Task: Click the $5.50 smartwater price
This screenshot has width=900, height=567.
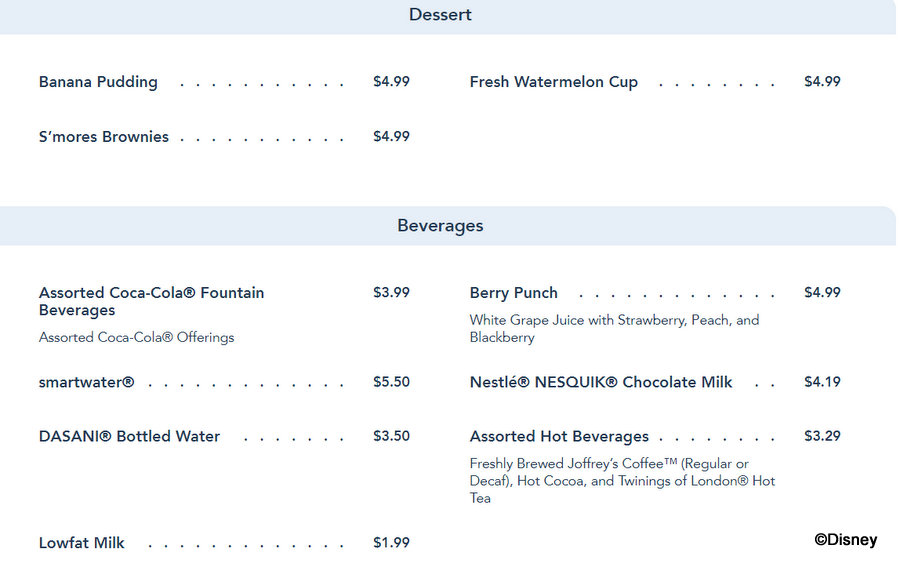Action: [391, 382]
